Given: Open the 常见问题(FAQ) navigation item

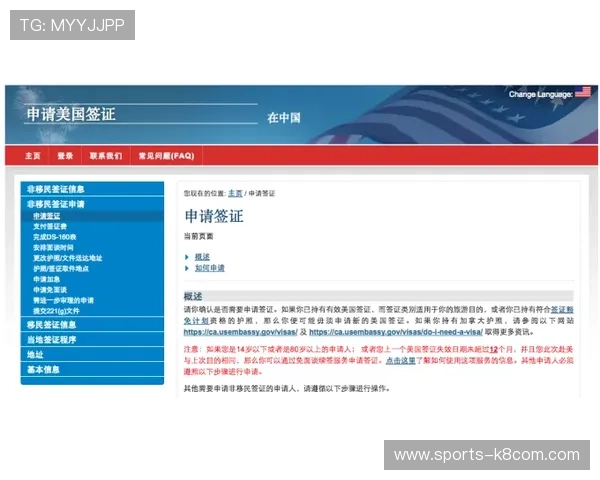Looking at the screenshot, I should (166, 156).
